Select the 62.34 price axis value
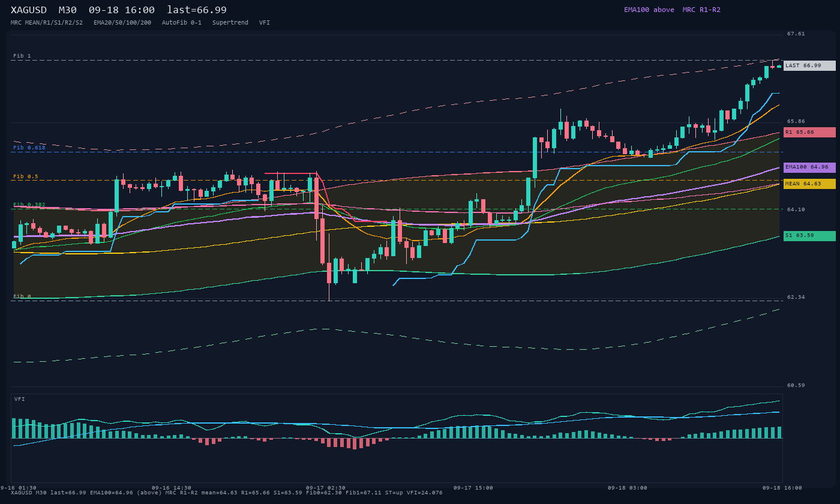 click(x=796, y=297)
